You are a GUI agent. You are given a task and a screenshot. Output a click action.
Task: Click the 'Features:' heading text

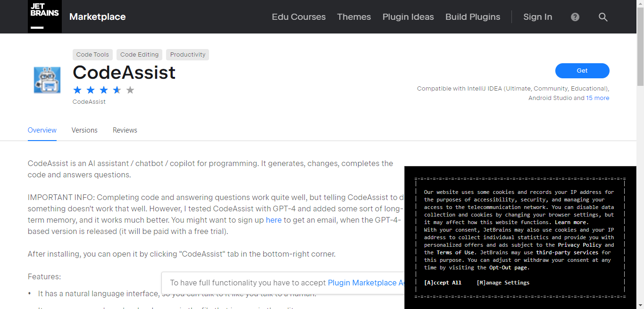(x=44, y=276)
